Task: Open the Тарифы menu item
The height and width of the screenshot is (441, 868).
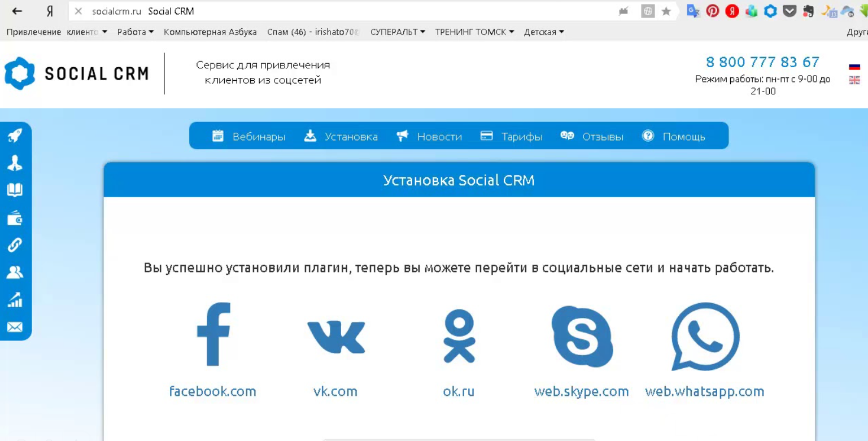Action: click(x=521, y=136)
